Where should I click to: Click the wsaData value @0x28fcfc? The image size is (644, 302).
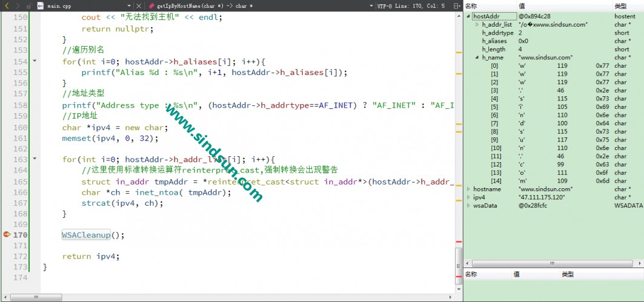(534, 206)
